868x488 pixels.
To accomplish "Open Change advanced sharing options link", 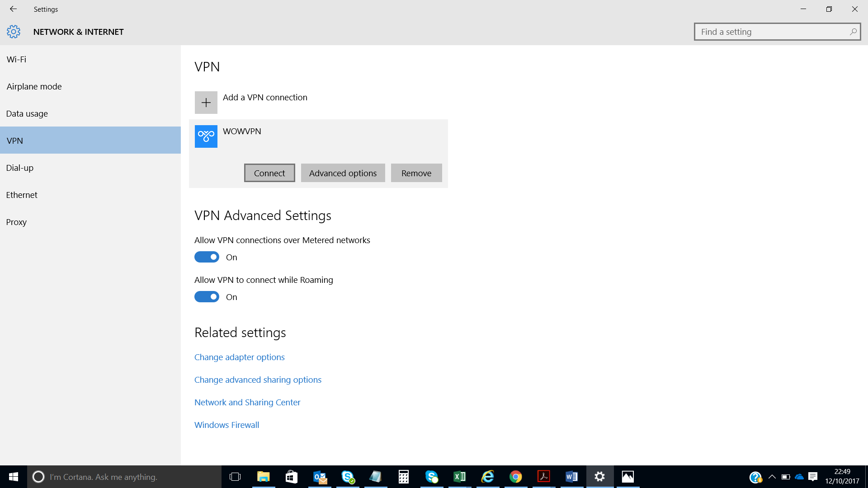I will click(258, 380).
